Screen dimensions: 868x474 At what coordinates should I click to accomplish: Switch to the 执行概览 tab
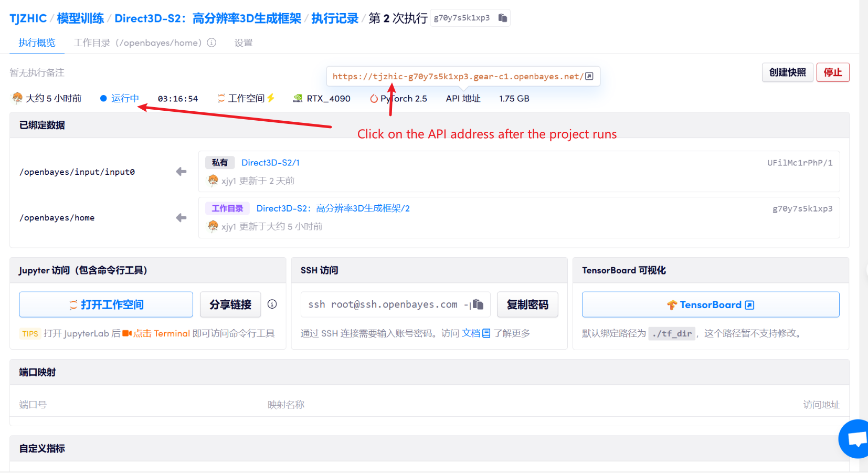(x=37, y=43)
